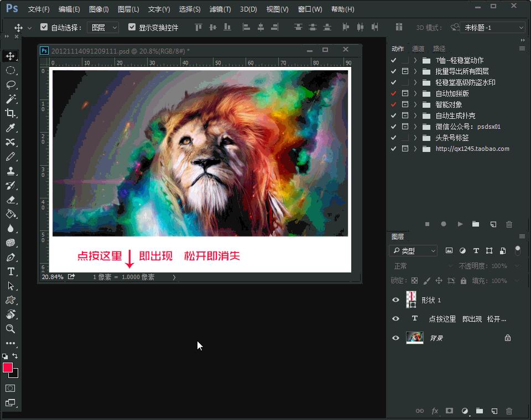Select the Eraser tool
Screen dimensions: 531x420
(x=11, y=200)
